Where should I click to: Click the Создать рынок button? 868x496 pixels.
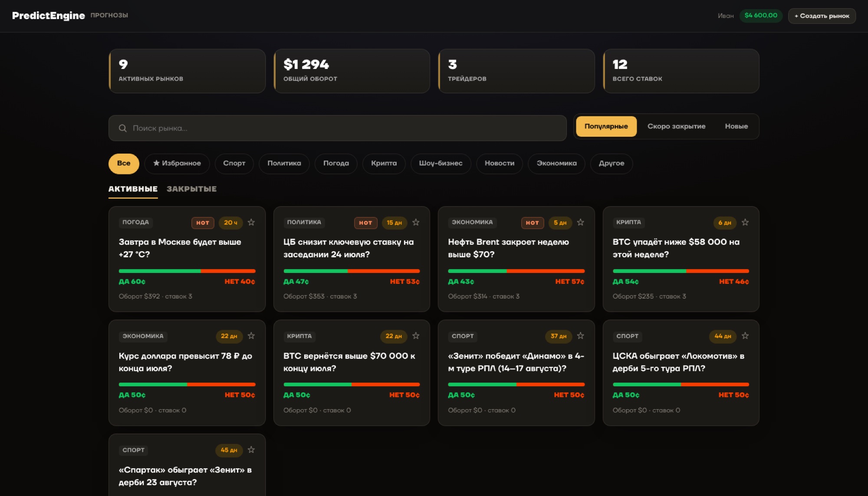(822, 16)
